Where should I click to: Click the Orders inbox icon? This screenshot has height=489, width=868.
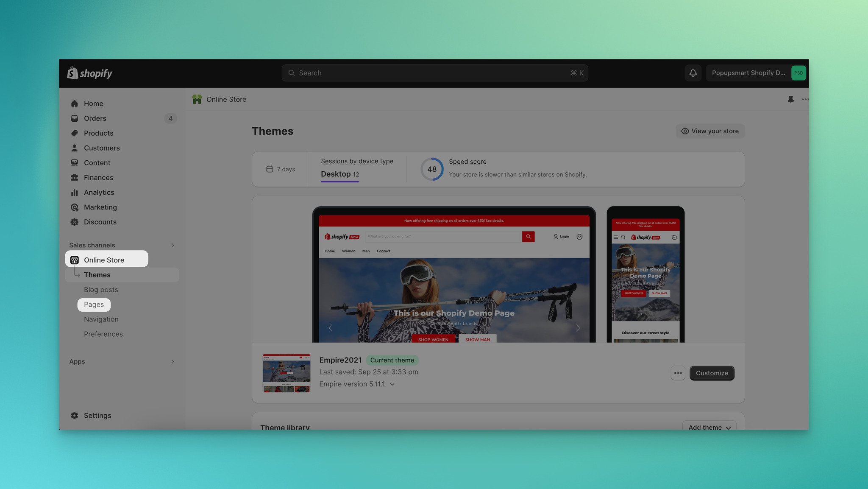[75, 118]
